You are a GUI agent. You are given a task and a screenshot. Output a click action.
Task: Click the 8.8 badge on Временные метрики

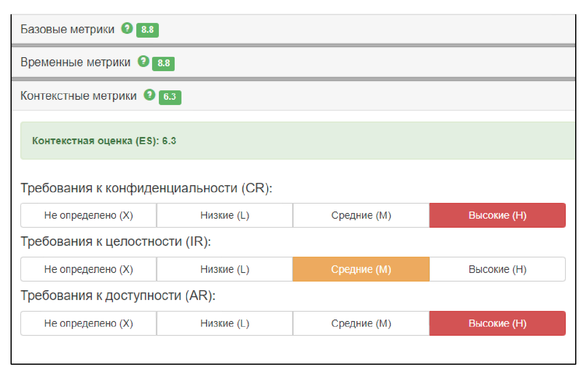click(x=163, y=63)
